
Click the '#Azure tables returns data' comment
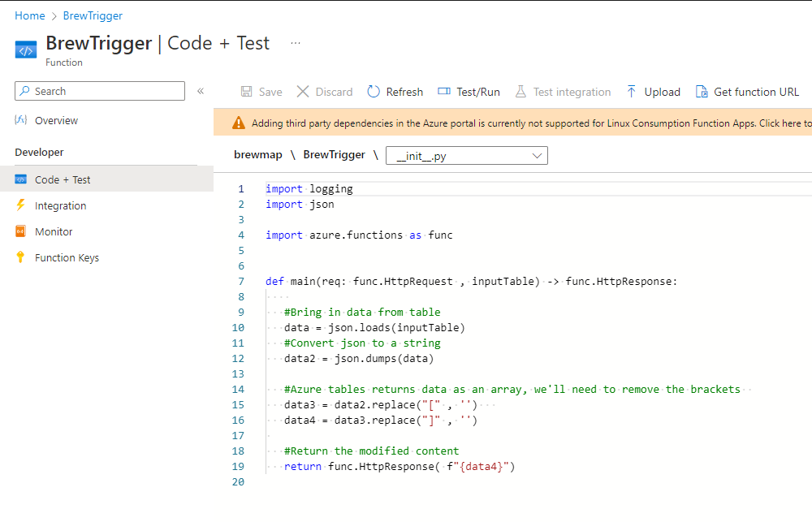coord(512,389)
